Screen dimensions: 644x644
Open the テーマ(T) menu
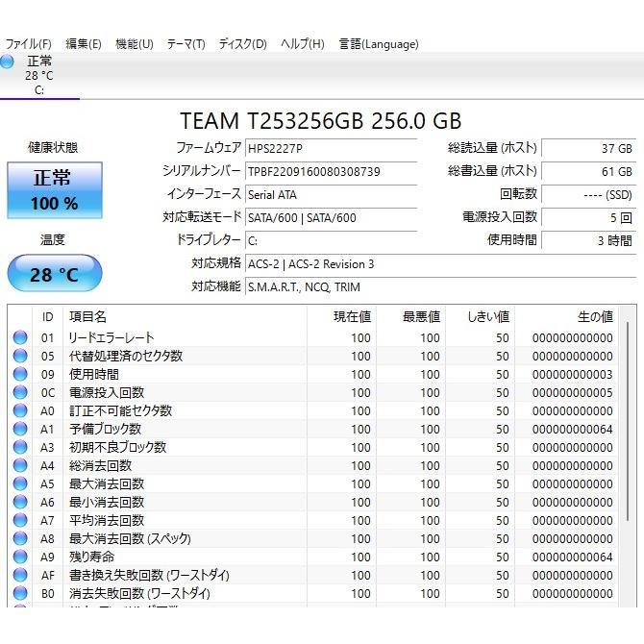tap(186, 43)
